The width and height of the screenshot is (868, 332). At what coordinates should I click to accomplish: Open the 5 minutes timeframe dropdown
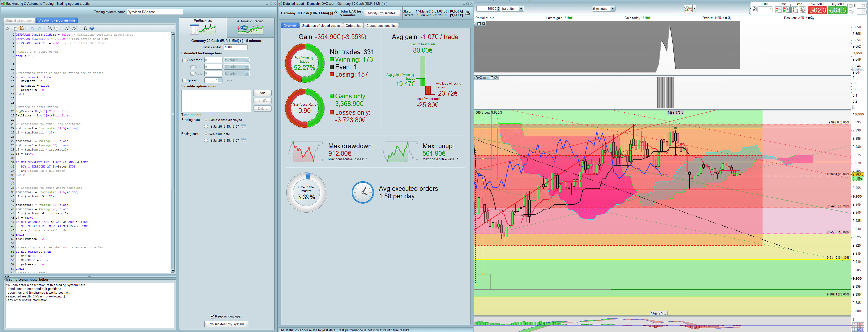tap(612, 9)
